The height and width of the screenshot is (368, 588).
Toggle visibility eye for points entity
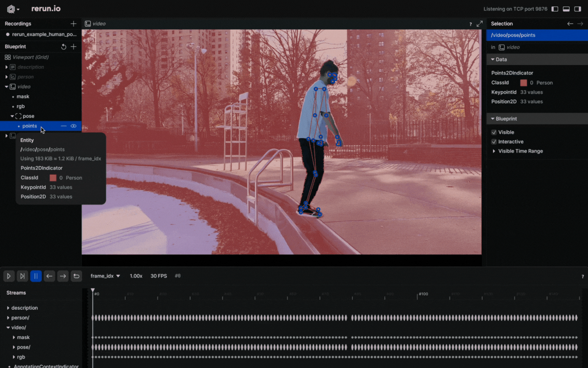(x=73, y=126)
